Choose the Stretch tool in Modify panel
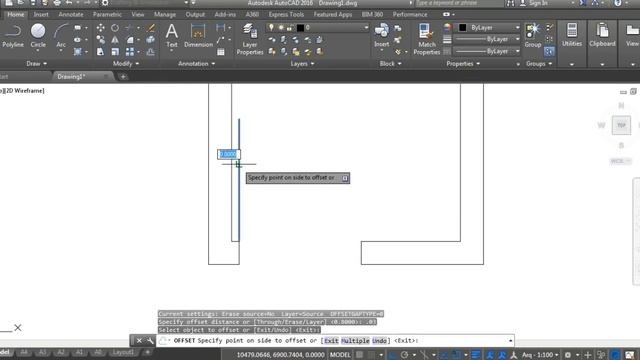 pyautogui.click(x=100, y=52)
